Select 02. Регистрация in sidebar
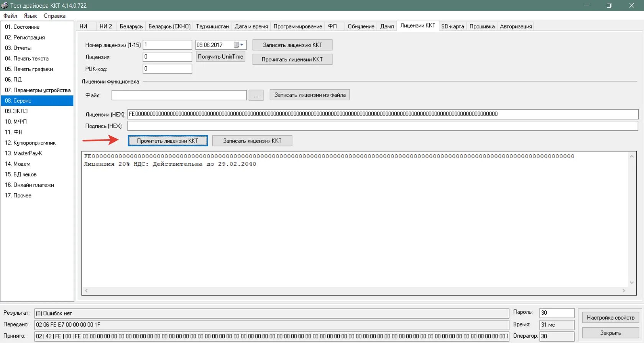The width and height of the screenshot is (644, 343). click(x=37, y=37)
